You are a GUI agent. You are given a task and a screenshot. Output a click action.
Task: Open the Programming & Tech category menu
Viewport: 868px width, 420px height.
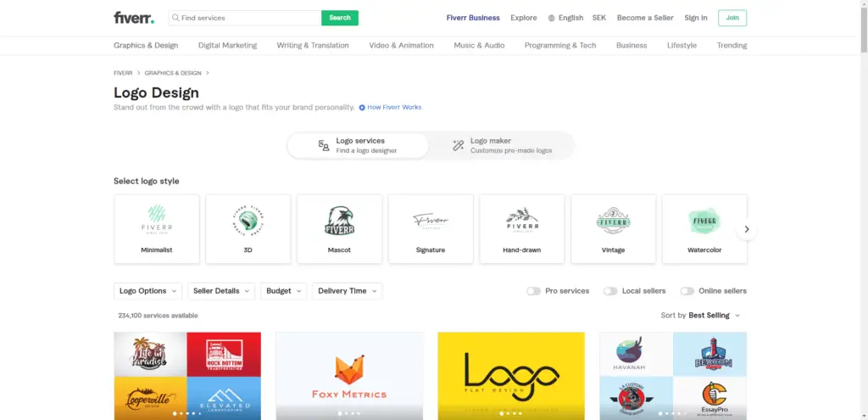coord(560,46)
